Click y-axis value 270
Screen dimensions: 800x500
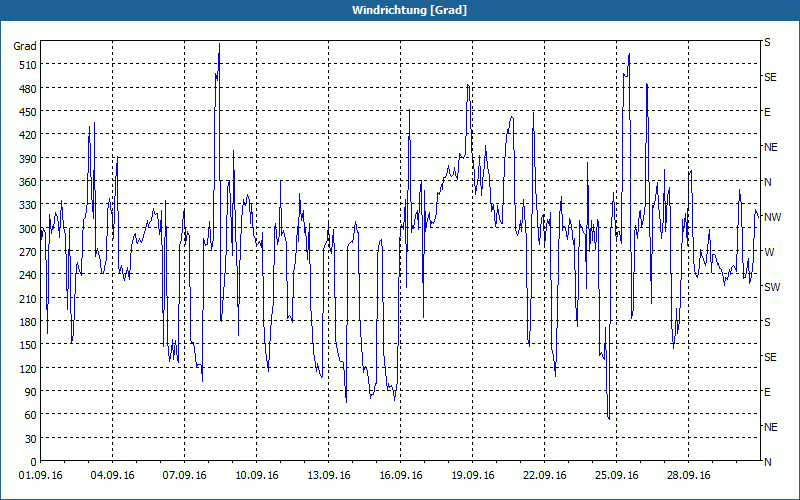tap(28, 252)
